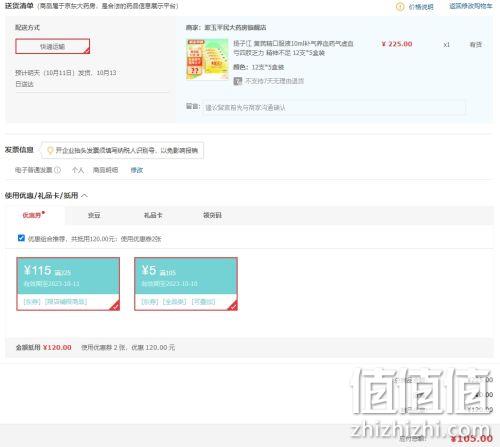Deselect the ¥5 coupon card
This screenshot has width=500, height=447.
click(186, 284)
